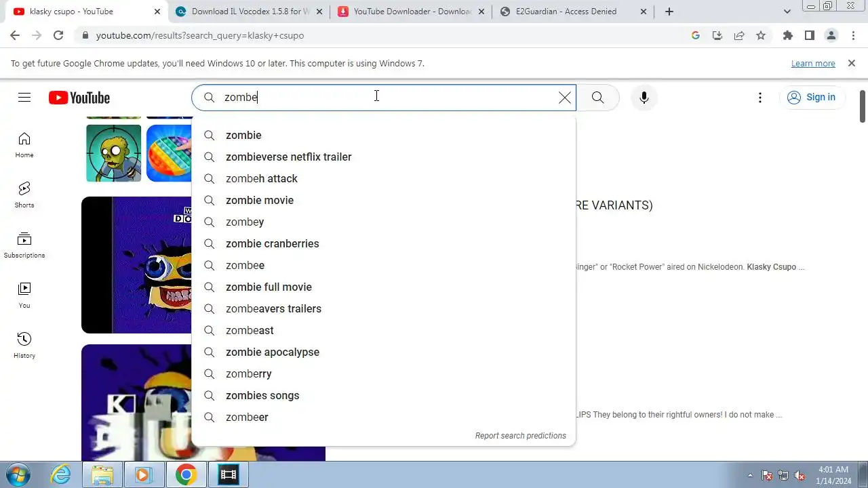Image resolution: width=868 pixels, height=488 pixels.
Task: Open Chrome extensions puzzle icon
Action: [x=788, y=35]
